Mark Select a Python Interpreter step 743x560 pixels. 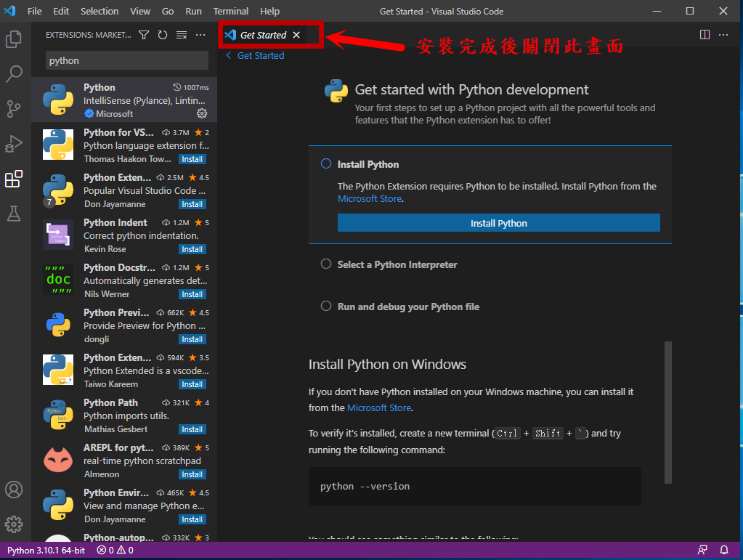(326, 264)
